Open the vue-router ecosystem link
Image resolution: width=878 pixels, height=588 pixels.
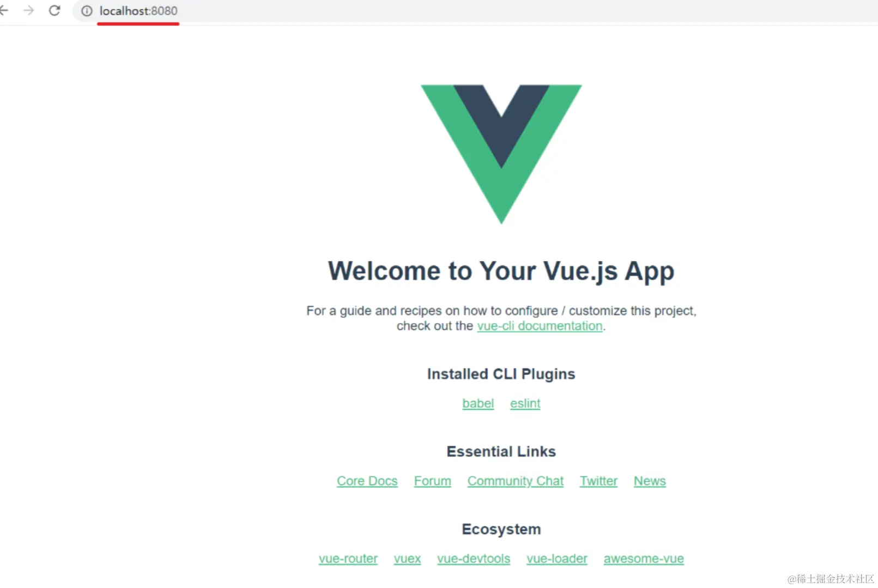pos(348,559)
